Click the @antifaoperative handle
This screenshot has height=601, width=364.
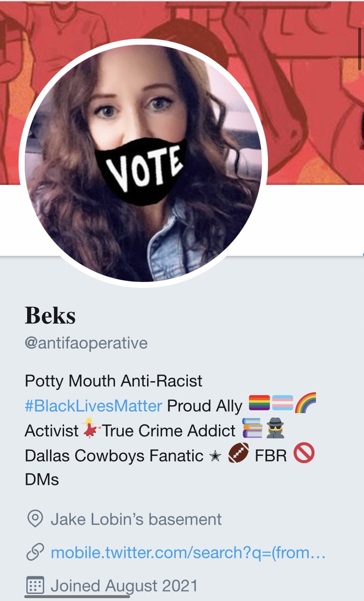tap(86, 343)
